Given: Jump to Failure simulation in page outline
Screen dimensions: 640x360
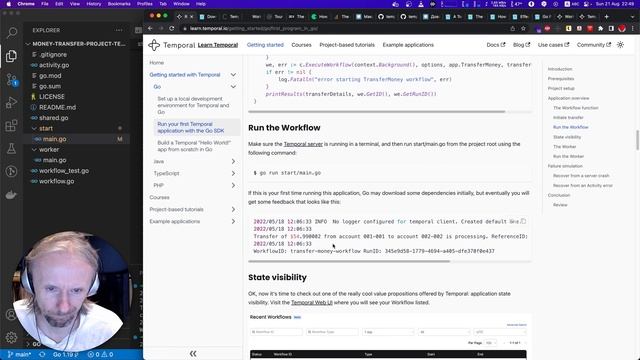Looking at the screenshot, I should [565, 166].
